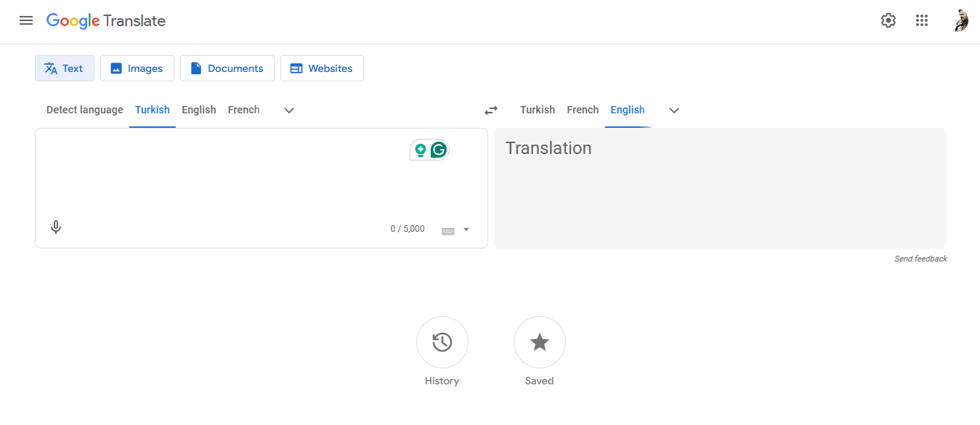Image resolution: width=980 pixels, height=425 pixels.
Task: Open the hamburger navigation menu
Action: click(x=26, y=20)
